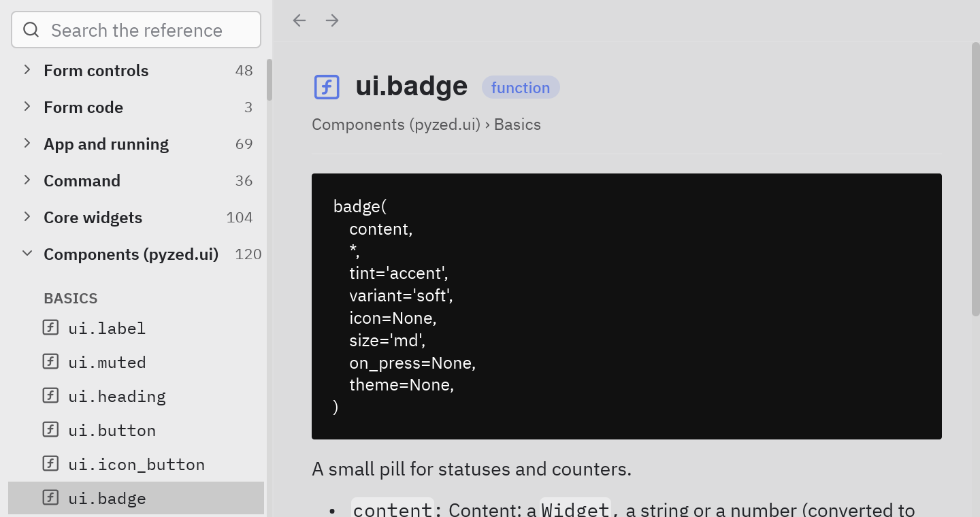This screenshot has width=980, height=517.
Task: Click the back arrow navigation icon
Action: coord(299,20)
